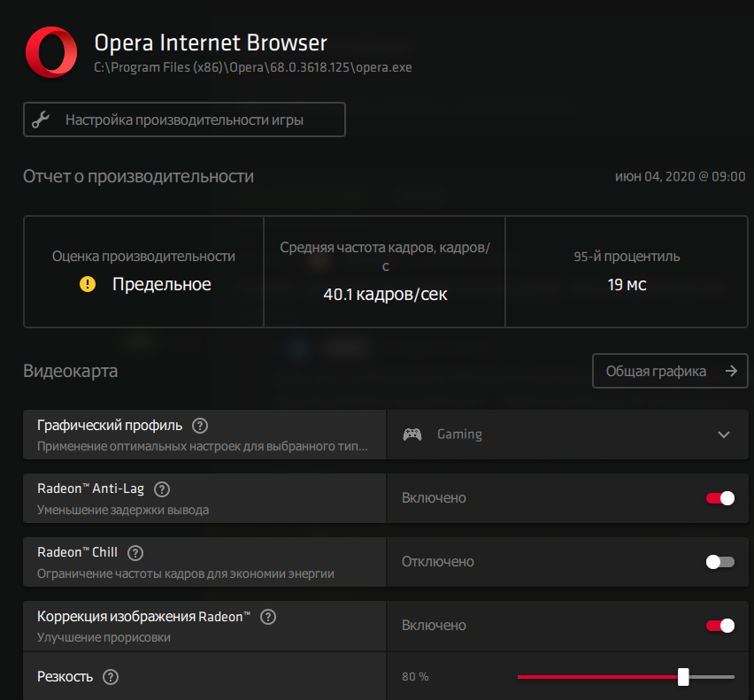Open the Gaming graphics profile dropdown
Screen dimensions: 754x700
566,435
